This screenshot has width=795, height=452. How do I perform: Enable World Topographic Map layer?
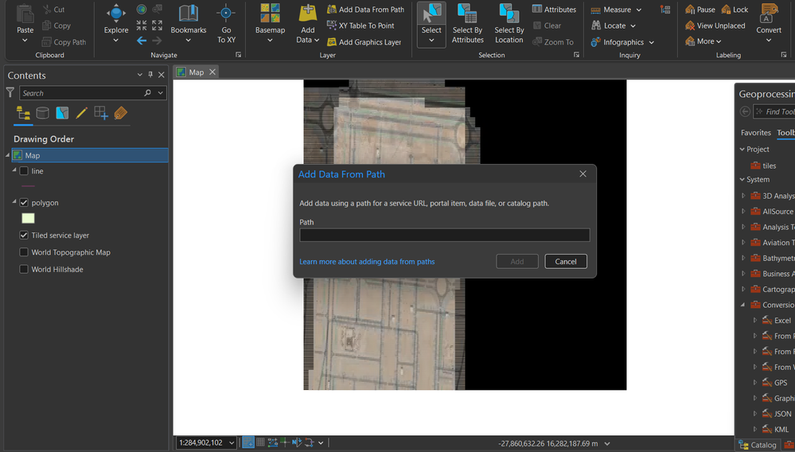[x=24, y=252]
